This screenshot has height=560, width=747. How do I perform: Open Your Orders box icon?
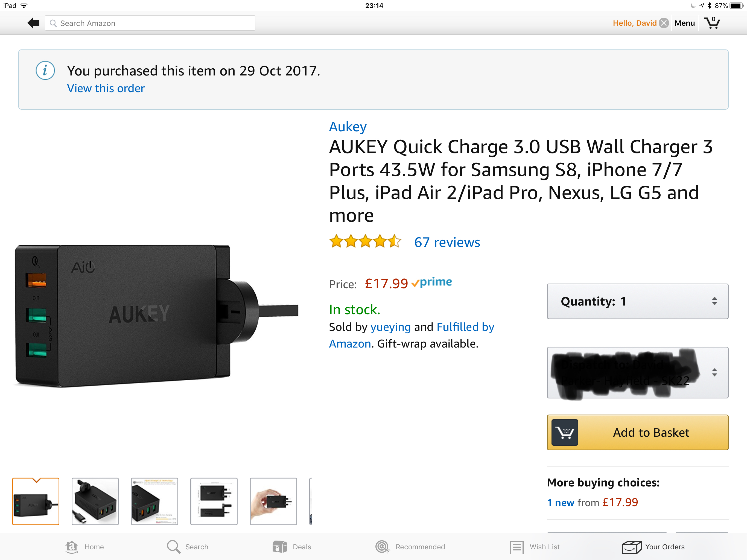click(632, 547)
